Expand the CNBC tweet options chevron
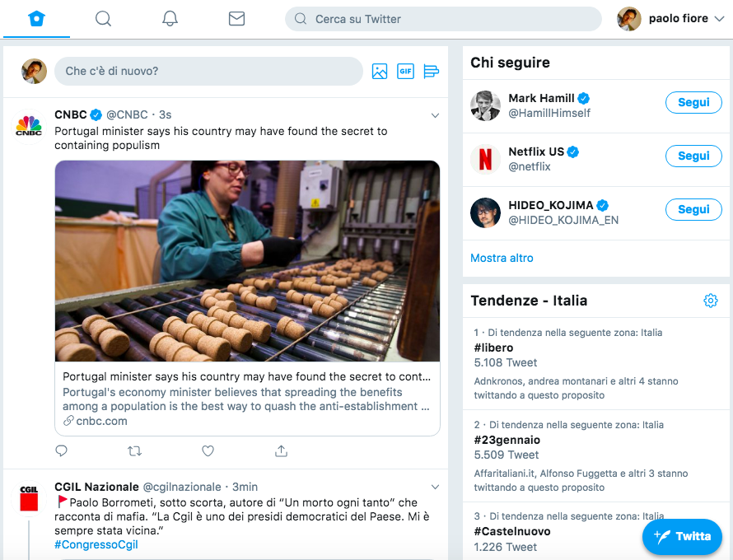This screenshot has width=733, height=560. [x=435, y=115]
